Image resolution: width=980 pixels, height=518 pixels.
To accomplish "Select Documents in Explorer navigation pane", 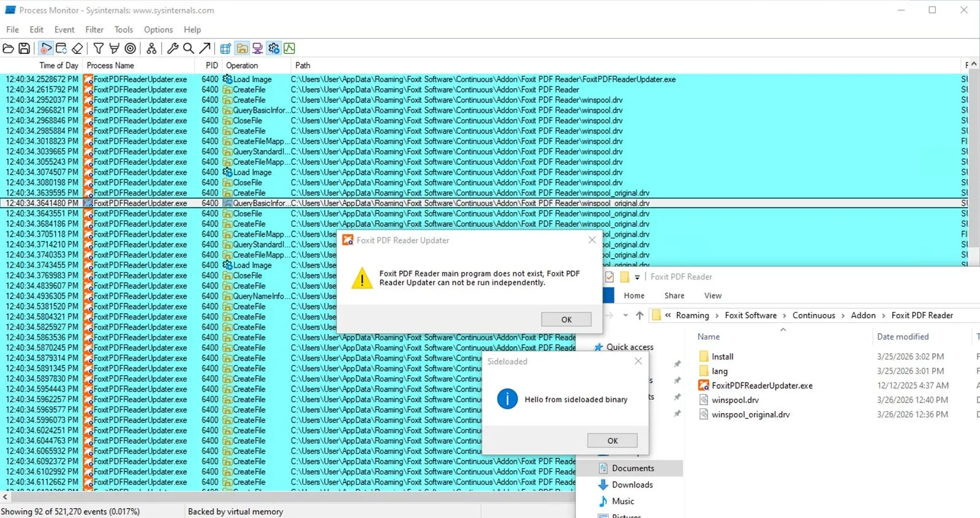I will click(x=633, y=468).
